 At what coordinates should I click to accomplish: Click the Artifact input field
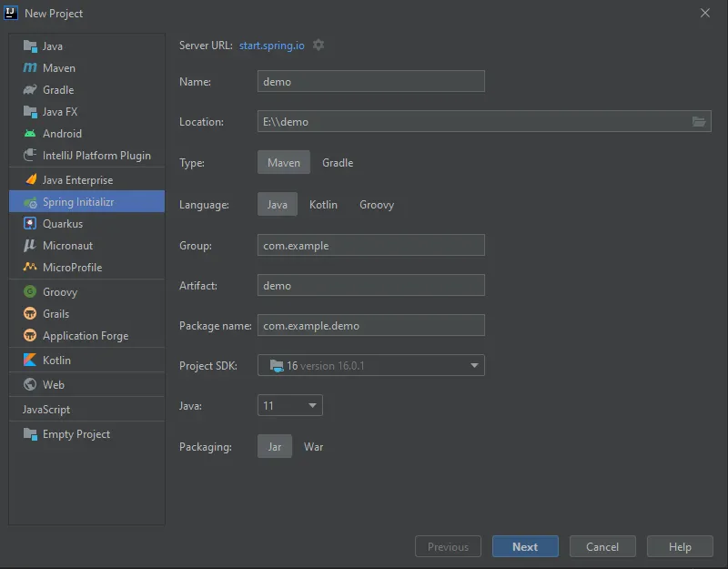(x=371, y=285)
